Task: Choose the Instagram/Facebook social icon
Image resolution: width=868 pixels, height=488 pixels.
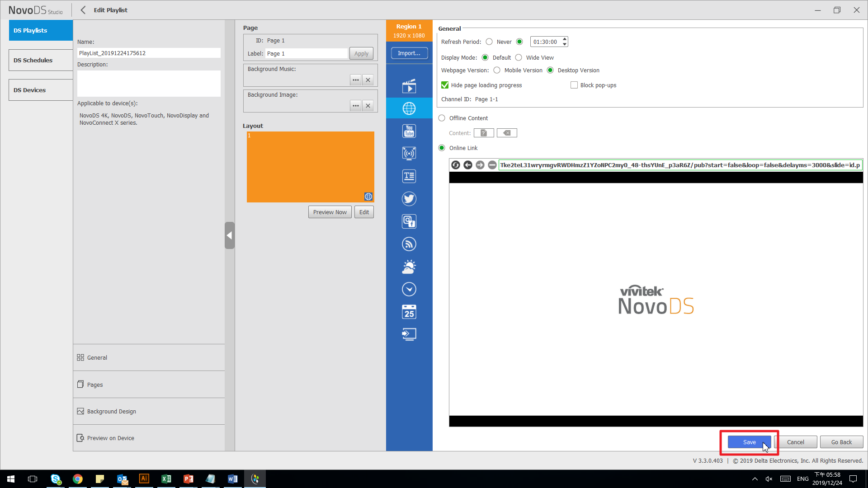Action: 409,221
